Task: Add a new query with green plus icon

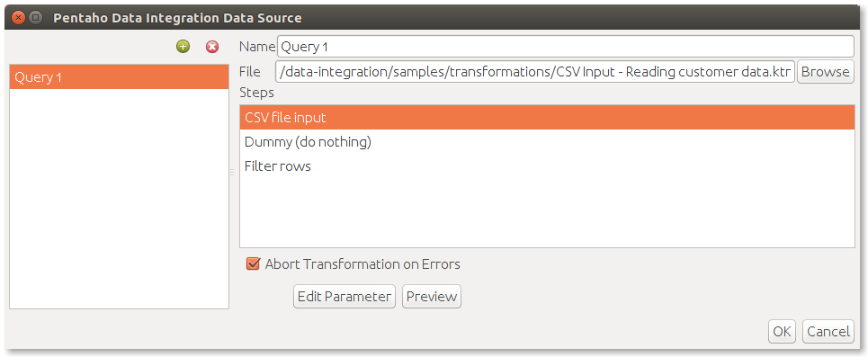Action: coord(183,47)
